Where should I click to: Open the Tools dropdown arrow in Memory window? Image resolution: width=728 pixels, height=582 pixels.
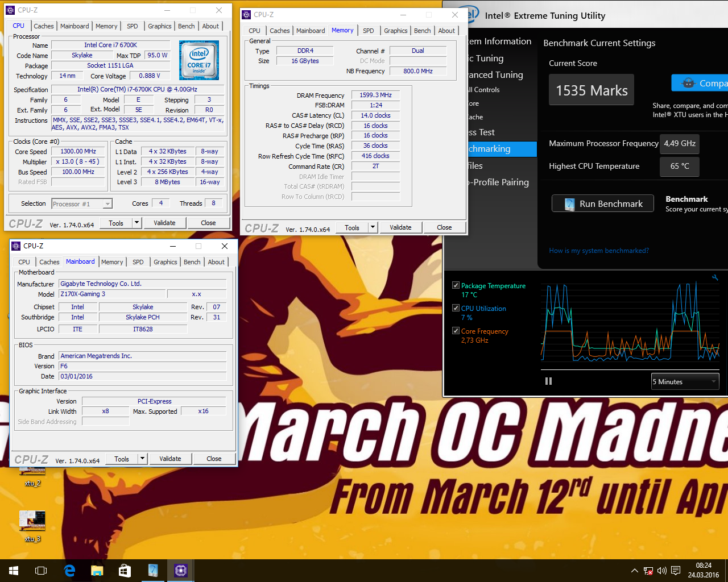click(x=373, y=227)
